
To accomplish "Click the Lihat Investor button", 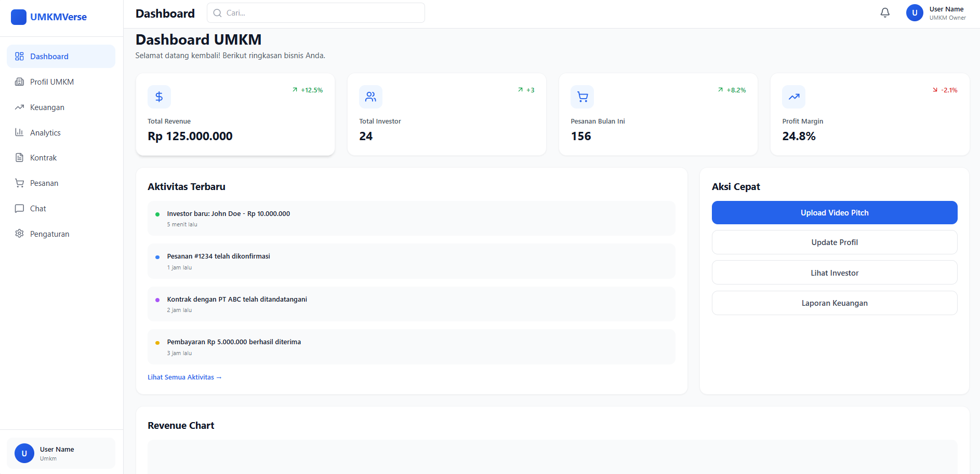I will (835, 273).
